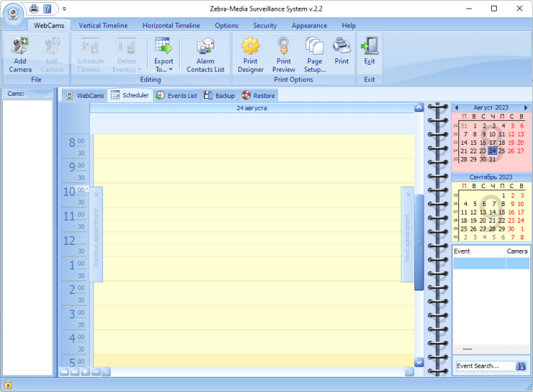This screenshot has height=392, width=533.
Task: Click the minus zoom button
Action: (96, 372)
